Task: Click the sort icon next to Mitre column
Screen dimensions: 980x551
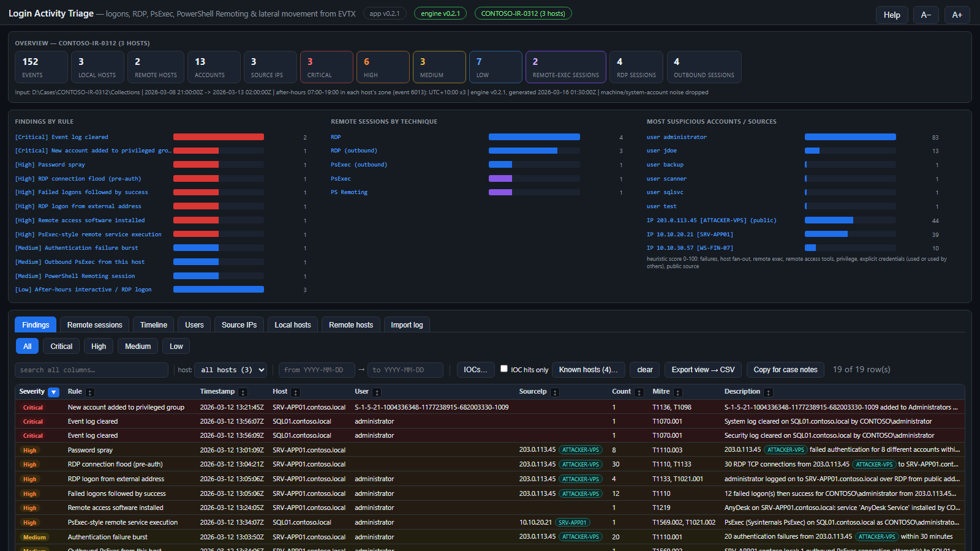Action: [x=678, y=392]
